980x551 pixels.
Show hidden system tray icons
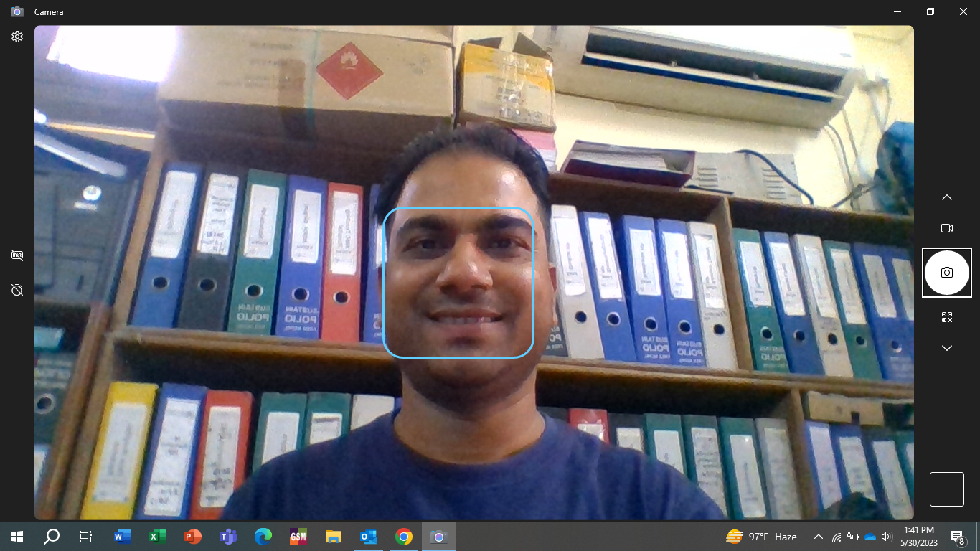pos(818,537)
